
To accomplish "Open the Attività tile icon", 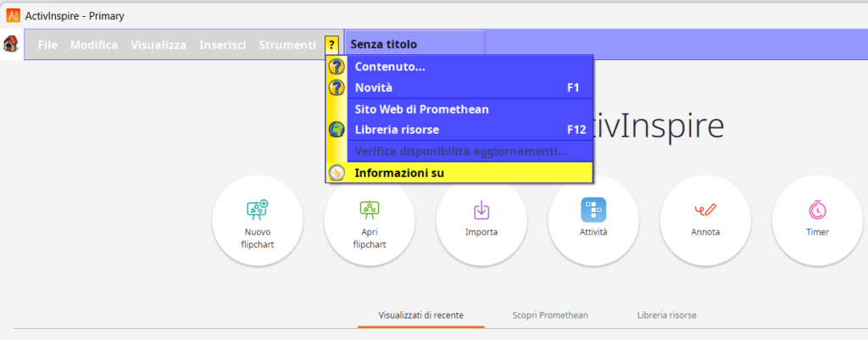I will (x=593, y=209).
